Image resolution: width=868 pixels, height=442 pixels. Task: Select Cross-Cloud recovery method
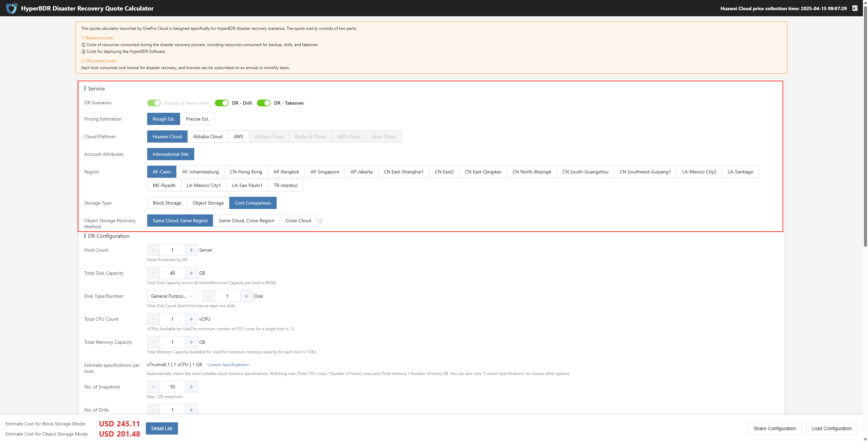(x=298, y=220)
